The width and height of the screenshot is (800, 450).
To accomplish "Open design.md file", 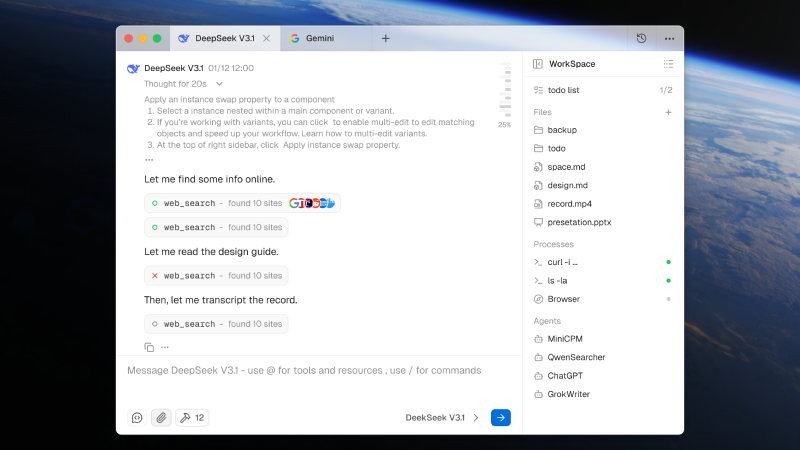I will 603,185.
